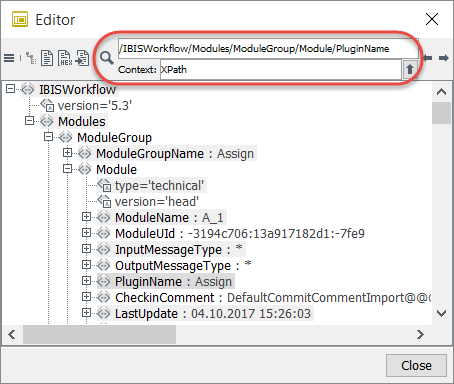Click the Editor window title icon
The height and width of the screenshot is (384, 454).
point(20,19)
